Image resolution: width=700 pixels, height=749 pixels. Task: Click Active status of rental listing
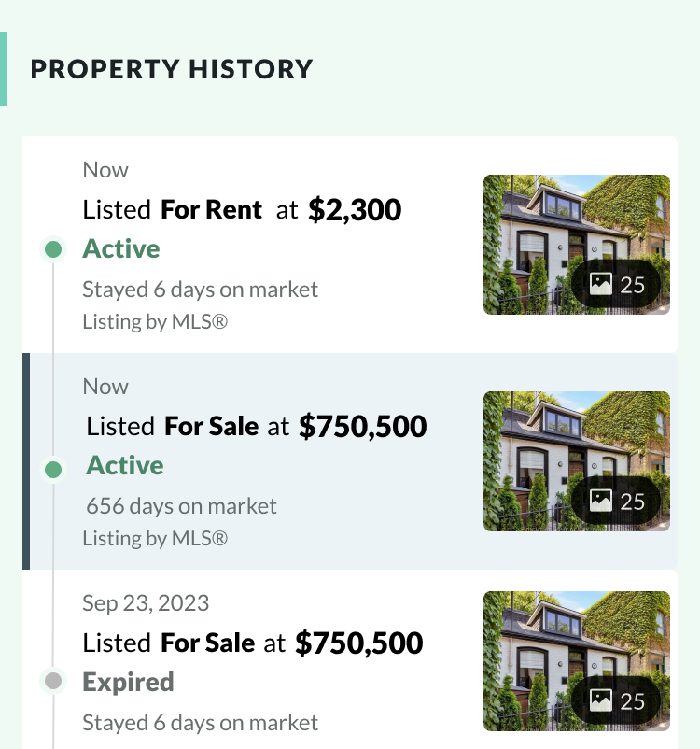(121, 248)
